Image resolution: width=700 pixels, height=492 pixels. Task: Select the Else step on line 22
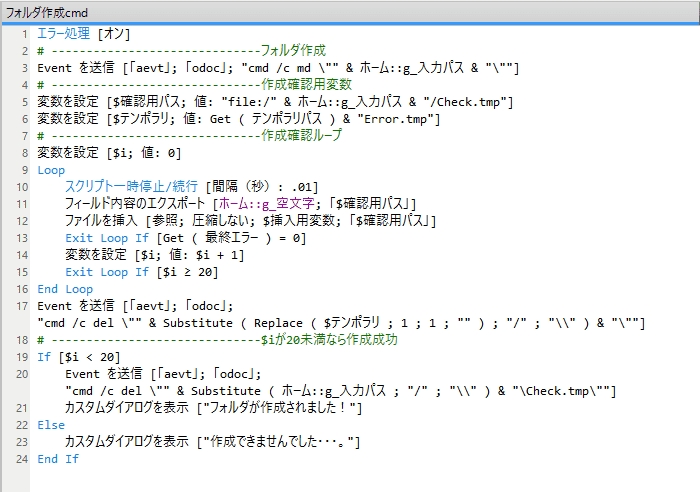coord(51,425)
